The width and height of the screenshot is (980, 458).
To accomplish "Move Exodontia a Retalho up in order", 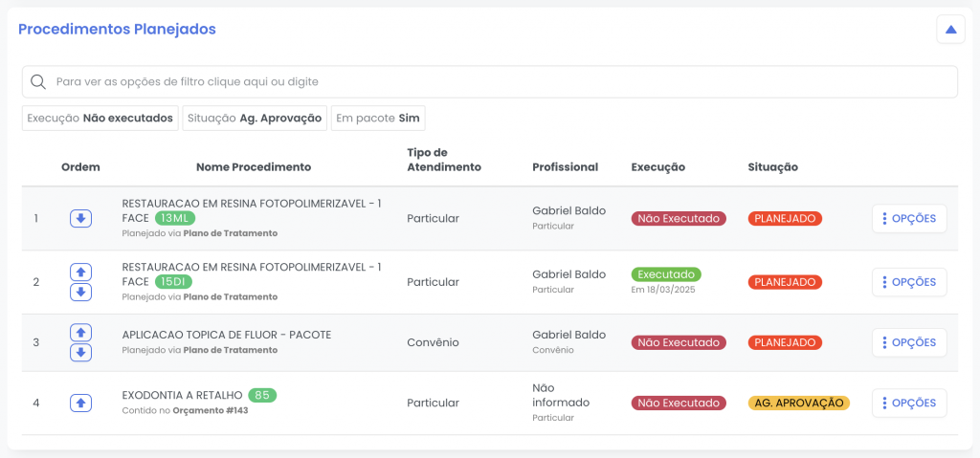I will click(x=81, y=403).
